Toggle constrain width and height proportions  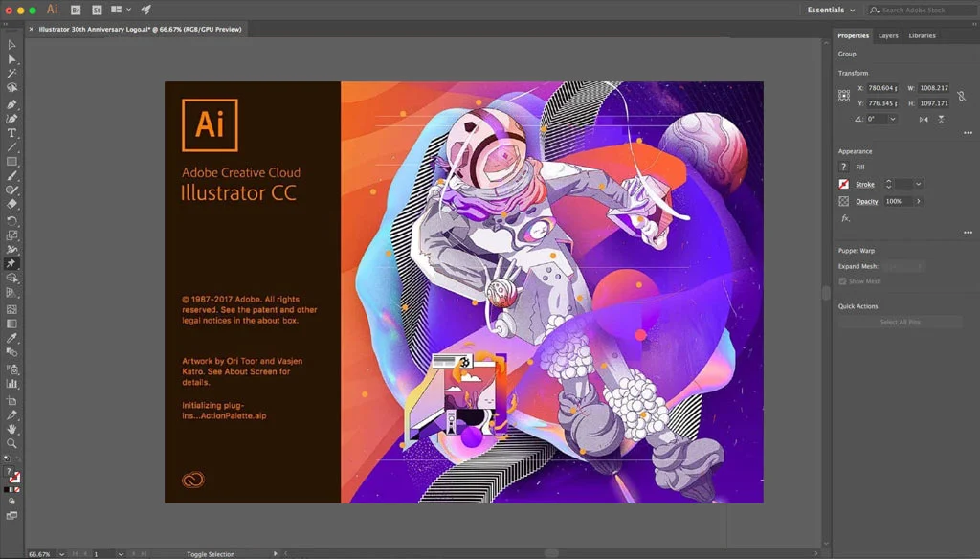[960, 97]
